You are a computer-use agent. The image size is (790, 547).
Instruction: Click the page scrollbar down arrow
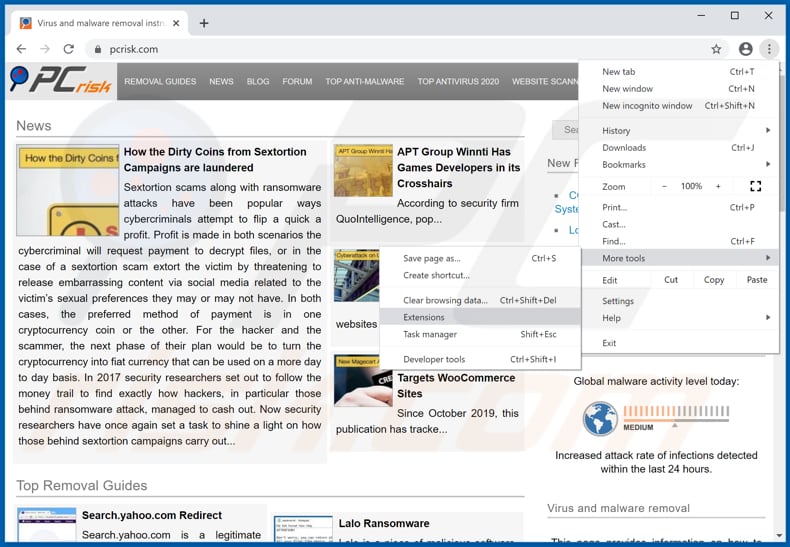[779, 535]
